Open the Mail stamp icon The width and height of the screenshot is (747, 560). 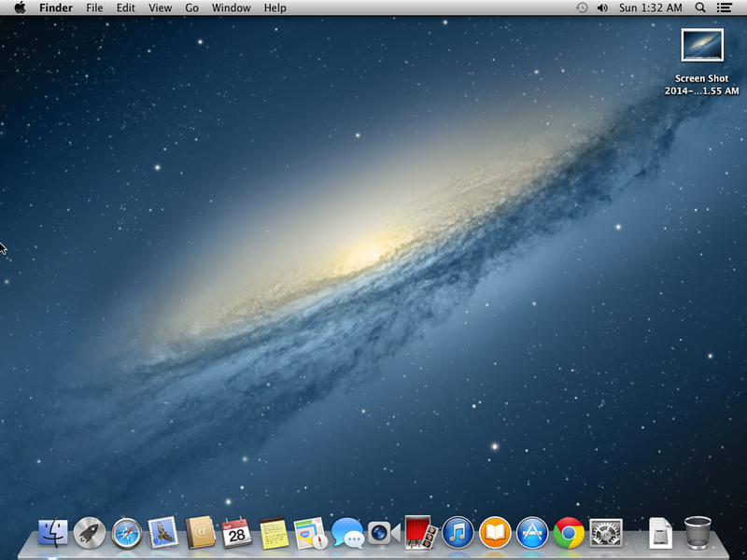pos(162,532)
